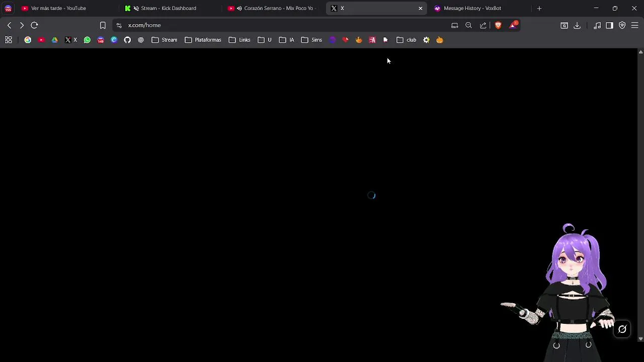Reload the x.com page

(x=34, y=25)
